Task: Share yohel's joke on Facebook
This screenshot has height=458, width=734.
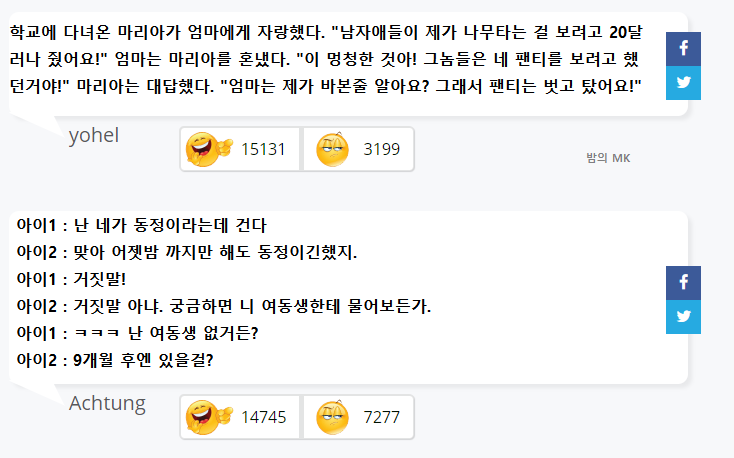Action: point(683,49)
